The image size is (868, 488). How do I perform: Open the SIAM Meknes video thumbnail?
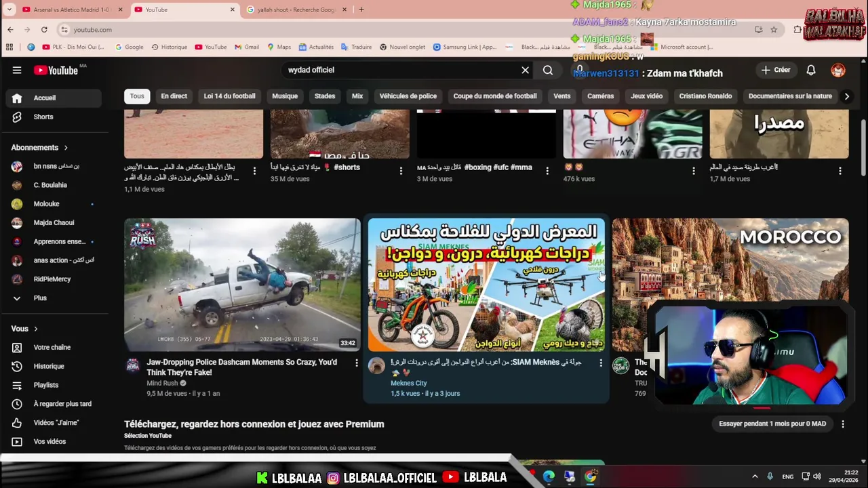tap(486, 285)
